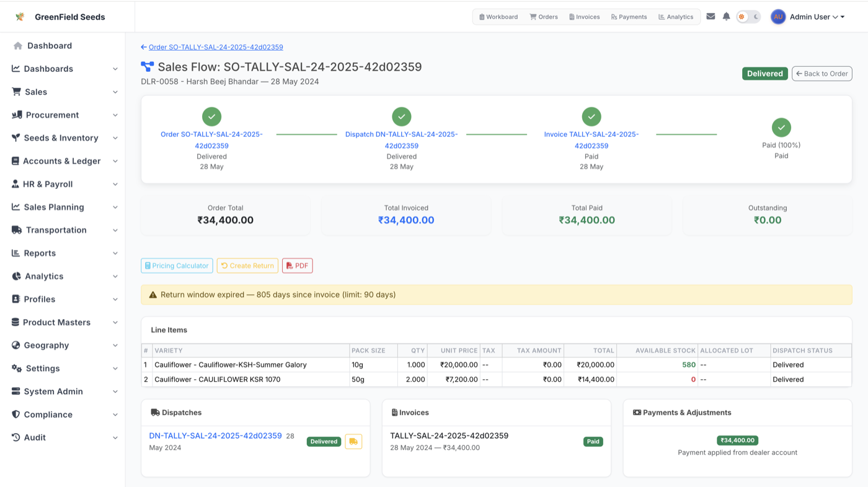Click the AU user avatar
868x487 pixels.
778,17
